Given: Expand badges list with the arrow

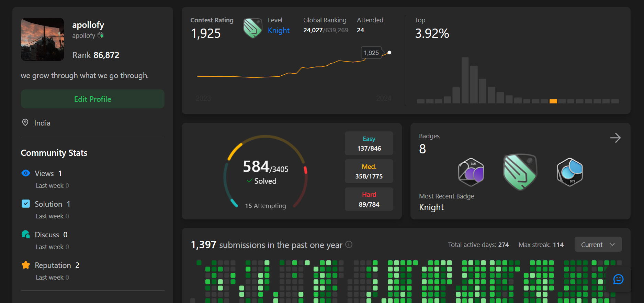Looking at the screenshot, I should coord(615,138).
